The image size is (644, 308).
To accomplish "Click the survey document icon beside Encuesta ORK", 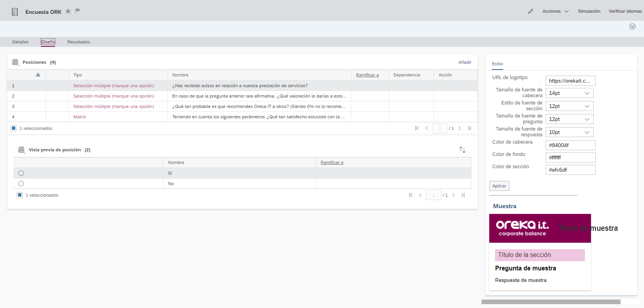I will pyautogui.click(x=15, y=12).
